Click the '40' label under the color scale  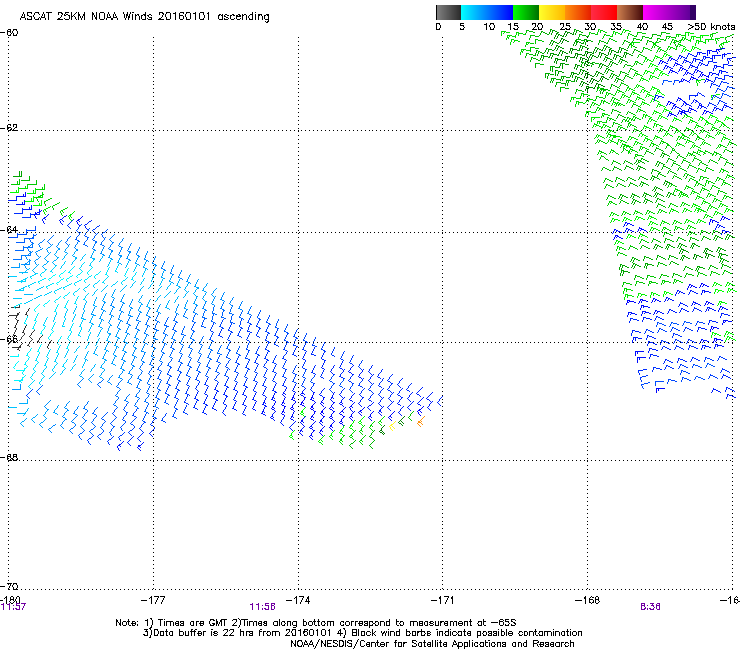642,27
